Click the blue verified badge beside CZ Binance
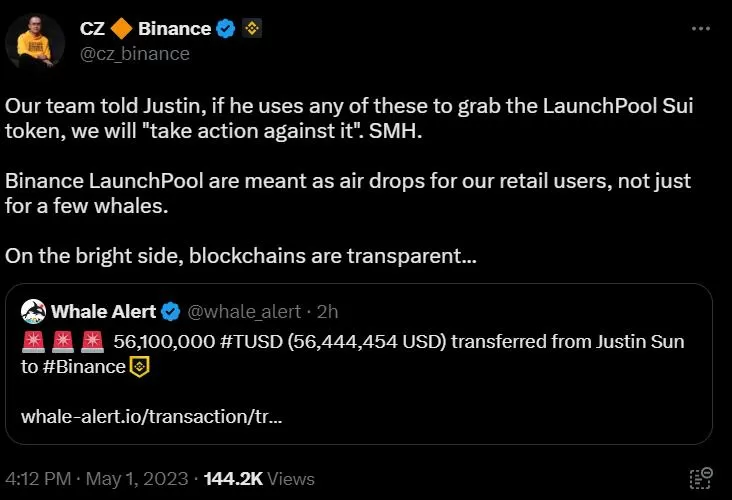The width and height of the screenshot is (732, 500). (x=226, y=29)
